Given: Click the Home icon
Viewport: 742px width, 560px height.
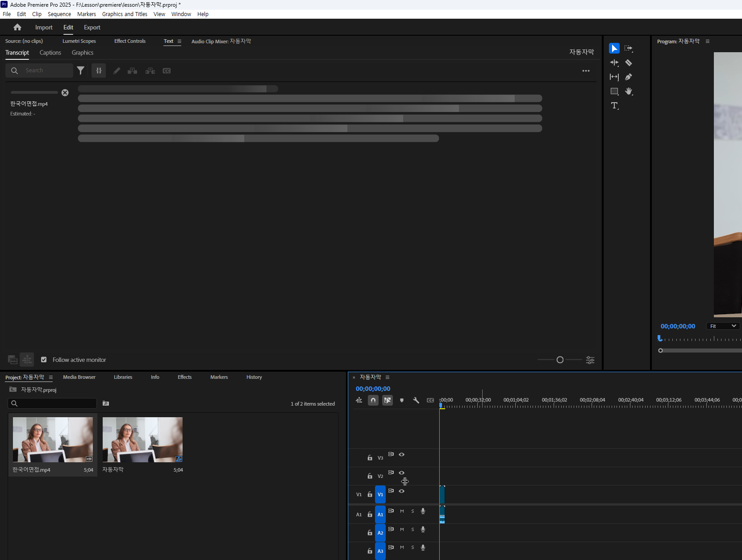Looking at the screenshot, I should (17, 27).
